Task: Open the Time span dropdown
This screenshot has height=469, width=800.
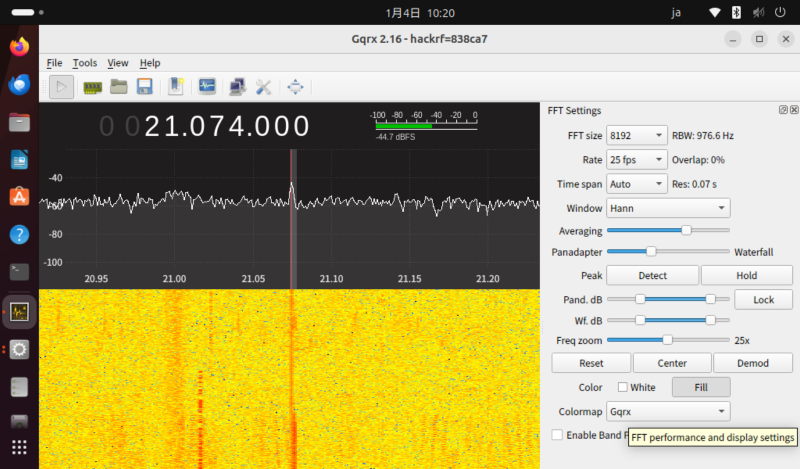Action: [x=636, y=184]
